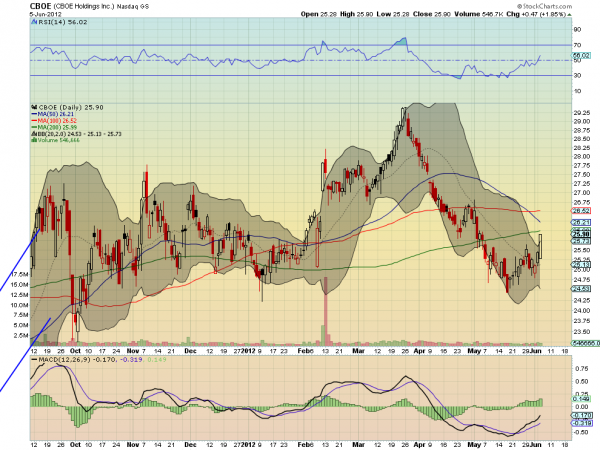Click the green MA(200) 25.99 legend entry
Image resolution: width=600 pixels, height=450 pixels.
54,127
